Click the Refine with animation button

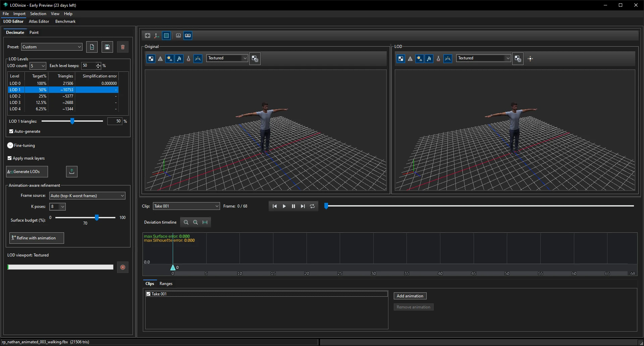(x=37, y=238)
